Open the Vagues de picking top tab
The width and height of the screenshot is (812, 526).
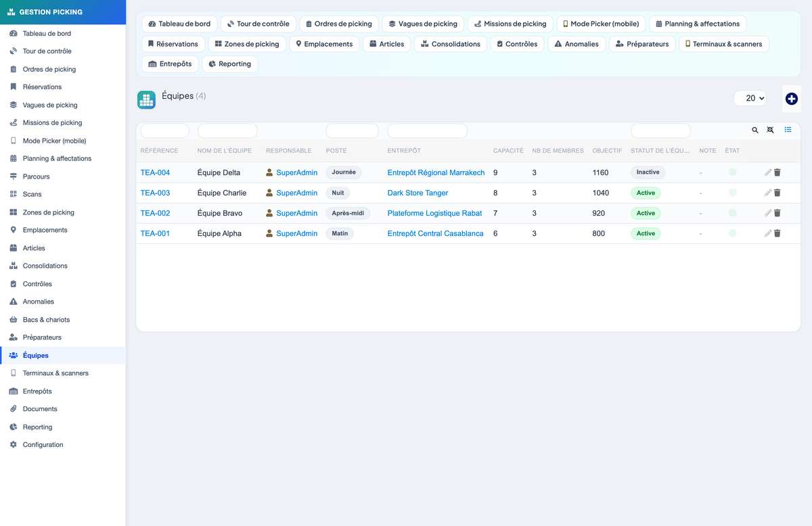coord(423,24)
